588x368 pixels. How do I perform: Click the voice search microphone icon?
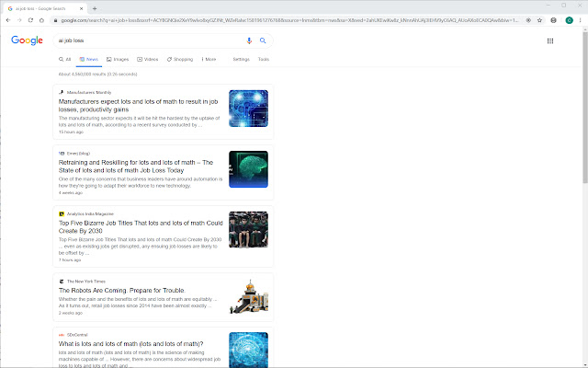[x=249, y=40]
